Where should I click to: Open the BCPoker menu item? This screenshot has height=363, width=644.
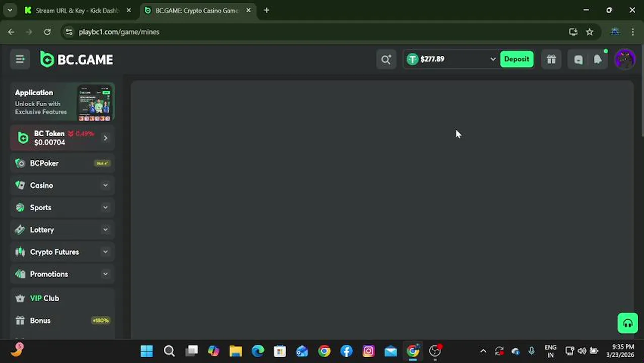62,163
